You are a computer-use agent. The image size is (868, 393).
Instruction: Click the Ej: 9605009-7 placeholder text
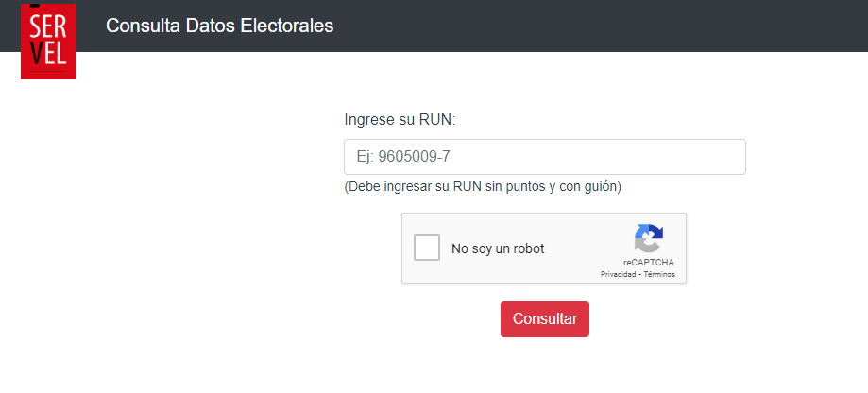click(403, 157)
